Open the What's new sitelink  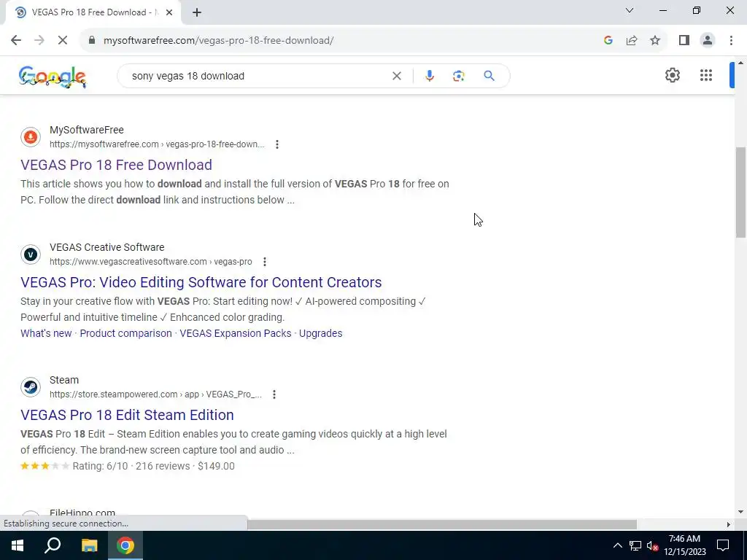click(46, 333)
